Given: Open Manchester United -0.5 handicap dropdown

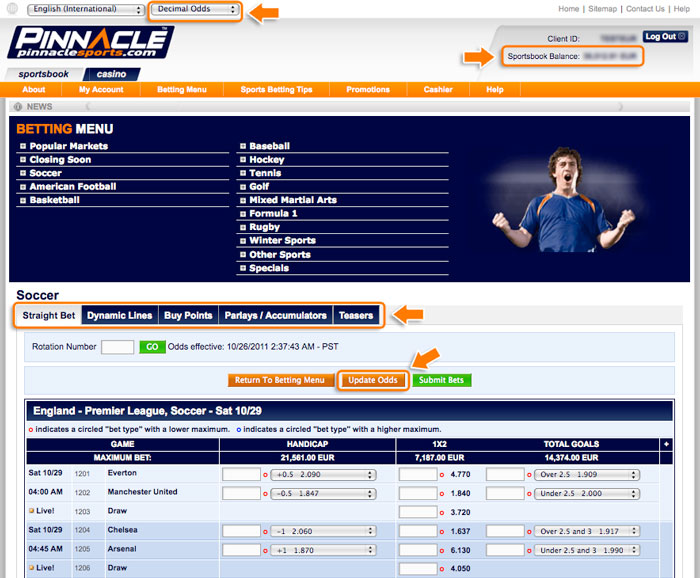Looking at the screenshot, I should click(x=323, y=494).
